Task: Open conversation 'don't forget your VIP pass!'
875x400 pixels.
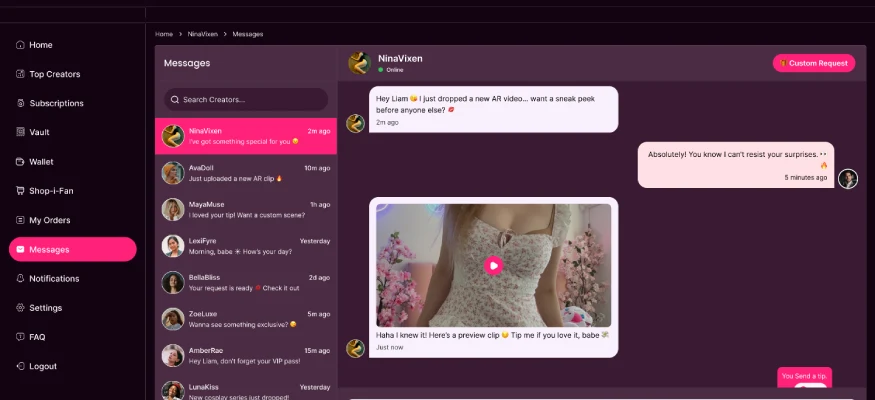Action: (x=246, y=355)
